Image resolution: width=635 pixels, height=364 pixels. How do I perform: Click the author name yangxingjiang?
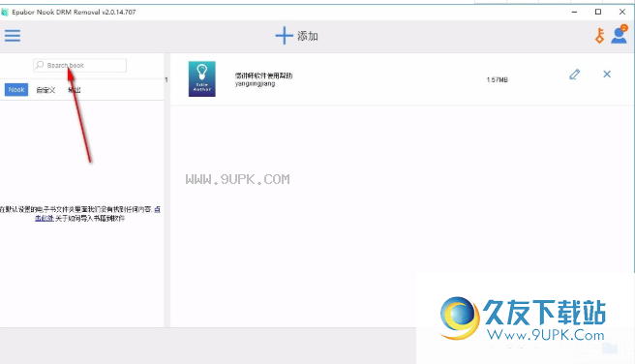point(256,83)
